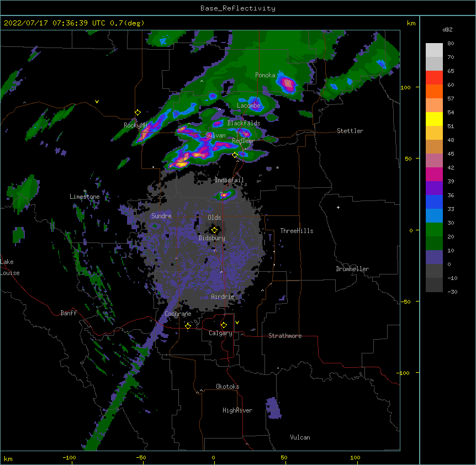Click the Olds city label

[214, 218]
